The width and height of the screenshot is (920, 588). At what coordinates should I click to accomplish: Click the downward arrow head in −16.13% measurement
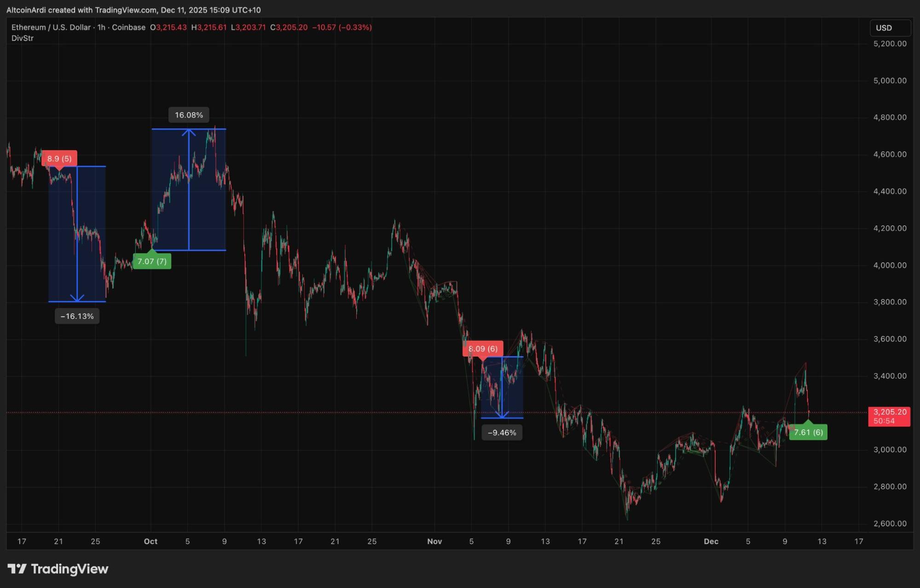coord(77,298)
